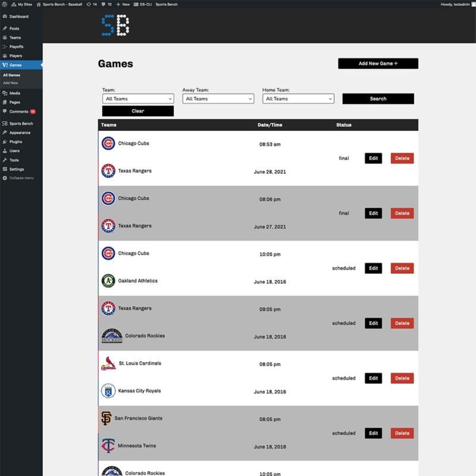Image resolution: width=476 pixels, height=476 pixels.
Task: Click the WordPress logo icon in admin bar
Action: click(5, 4)
